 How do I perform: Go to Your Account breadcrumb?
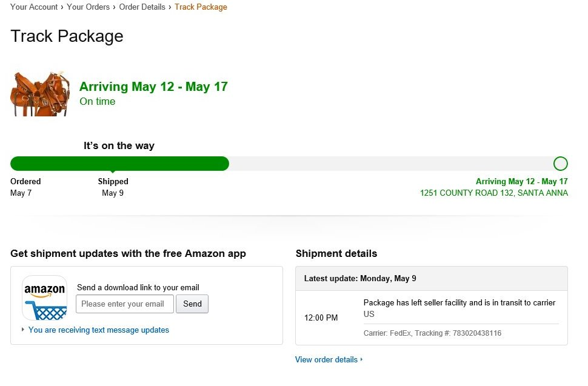(x=34, y=7)
